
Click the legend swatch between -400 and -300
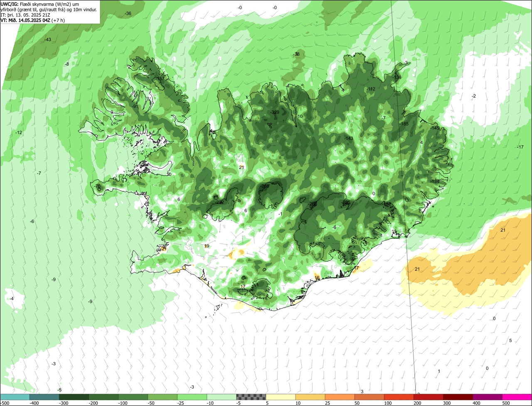click(44, 397)
